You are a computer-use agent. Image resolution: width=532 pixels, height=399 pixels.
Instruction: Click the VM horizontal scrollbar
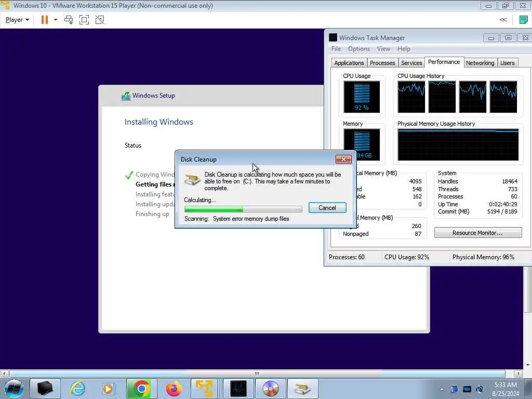pyautogui.click(x=257, y=374)
